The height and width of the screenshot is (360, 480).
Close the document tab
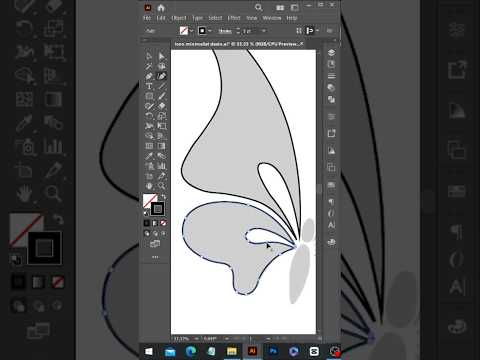(x=302, y=44)
